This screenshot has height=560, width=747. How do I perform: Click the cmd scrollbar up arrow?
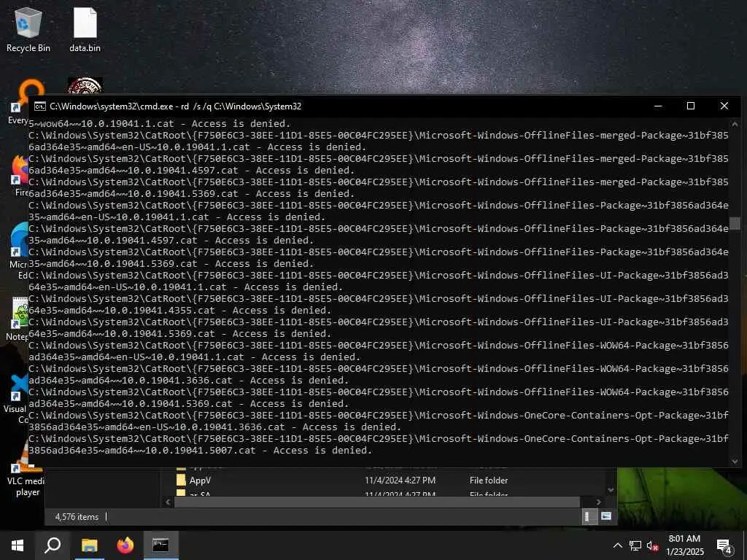click(x=734, y=124)
